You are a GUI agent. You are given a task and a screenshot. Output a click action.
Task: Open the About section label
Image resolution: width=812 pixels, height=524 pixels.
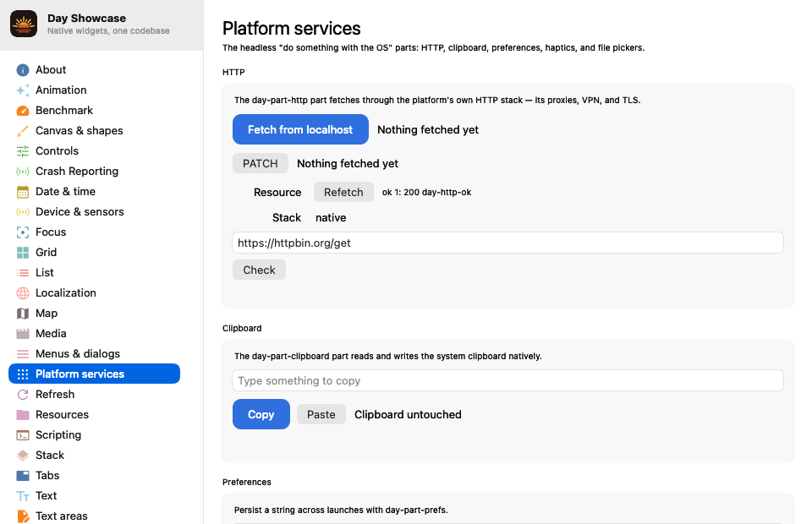[x=51, y=70]
